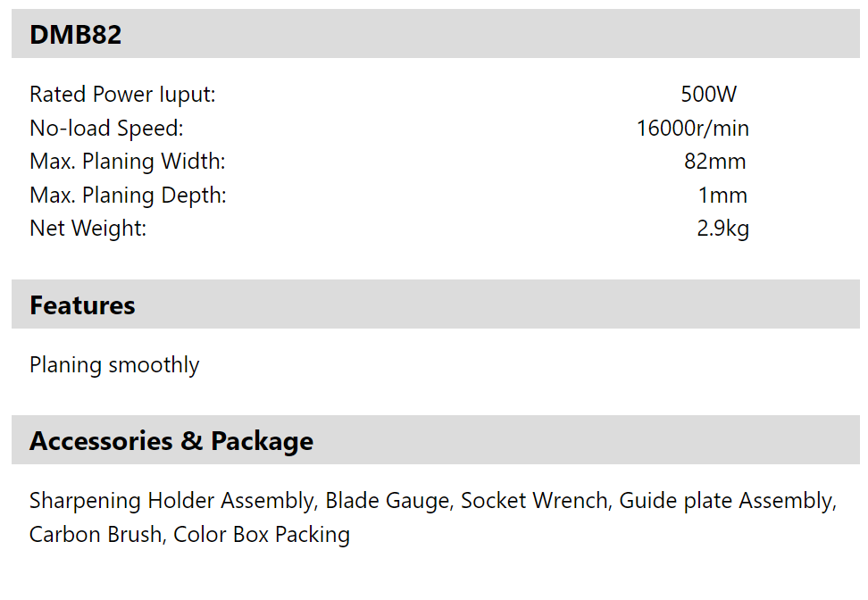Click the Planing smoothly feature text
868x600 pixels.
[114, 365]
